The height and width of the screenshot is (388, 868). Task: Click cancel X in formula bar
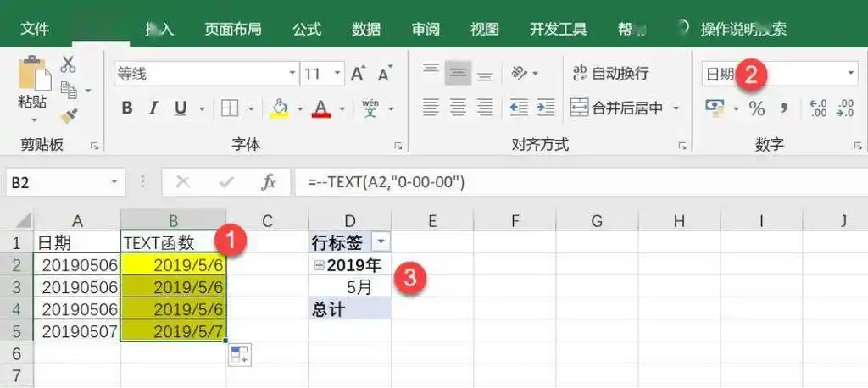(183, 181)
